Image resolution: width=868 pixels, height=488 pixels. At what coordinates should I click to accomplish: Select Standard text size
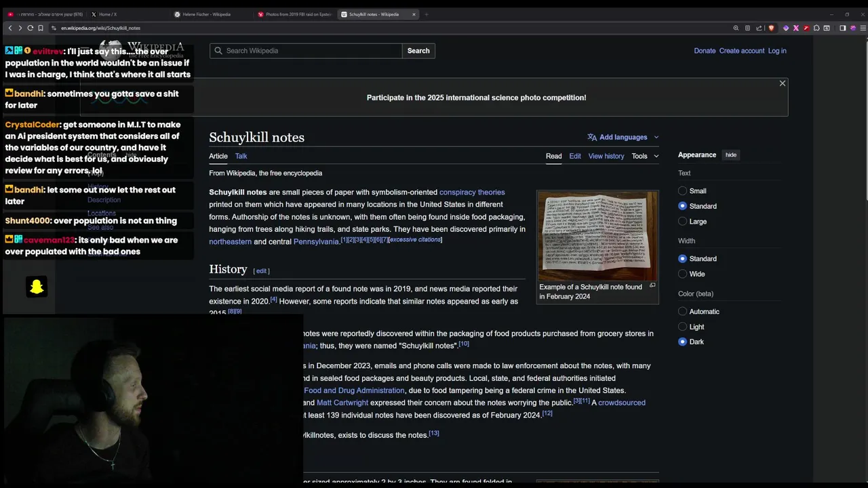(682, 206)
